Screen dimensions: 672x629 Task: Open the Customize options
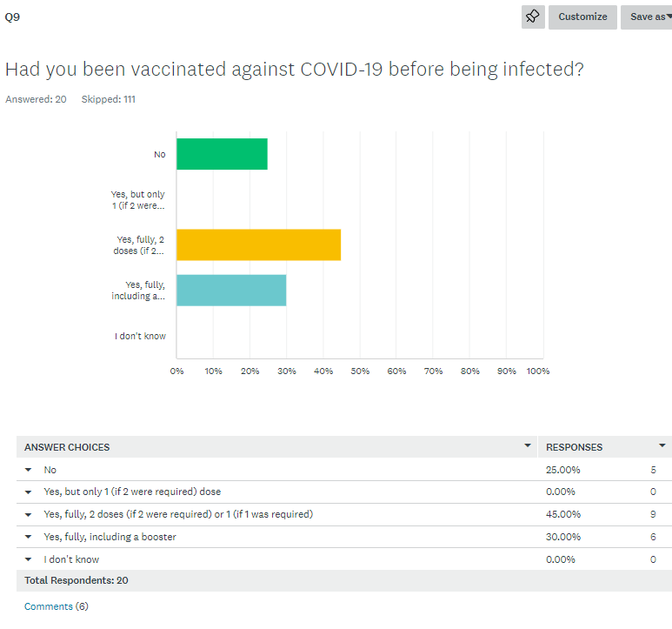582,17
